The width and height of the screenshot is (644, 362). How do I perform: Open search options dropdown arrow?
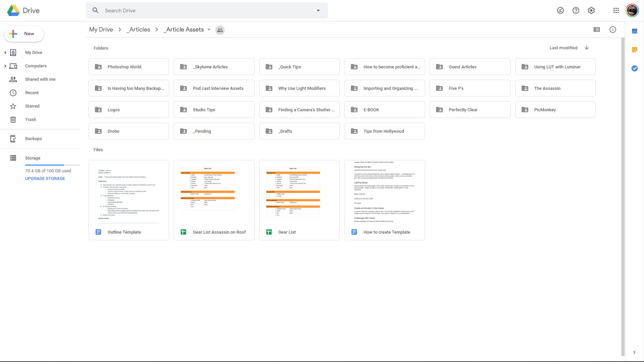point(318,10)
